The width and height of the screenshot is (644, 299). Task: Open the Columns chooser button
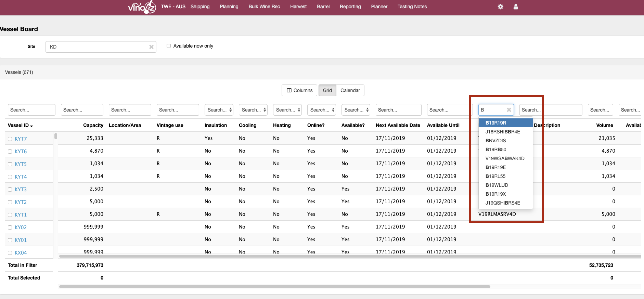coord(299,90)
